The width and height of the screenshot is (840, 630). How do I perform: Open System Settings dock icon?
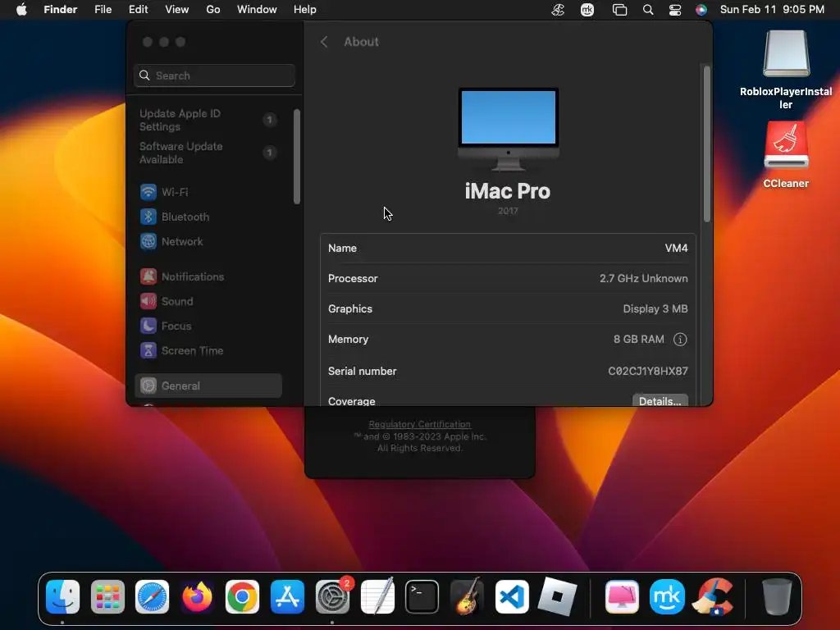332,596
